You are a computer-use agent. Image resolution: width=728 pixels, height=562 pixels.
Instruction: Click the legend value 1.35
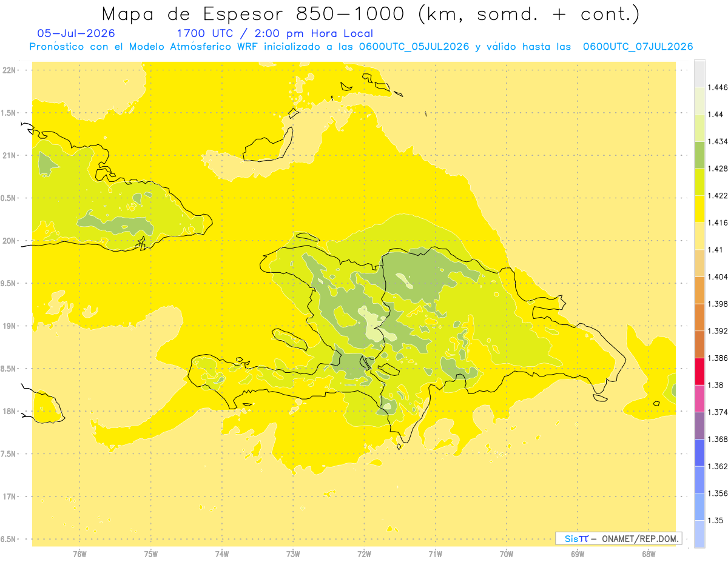coord(716,520)
